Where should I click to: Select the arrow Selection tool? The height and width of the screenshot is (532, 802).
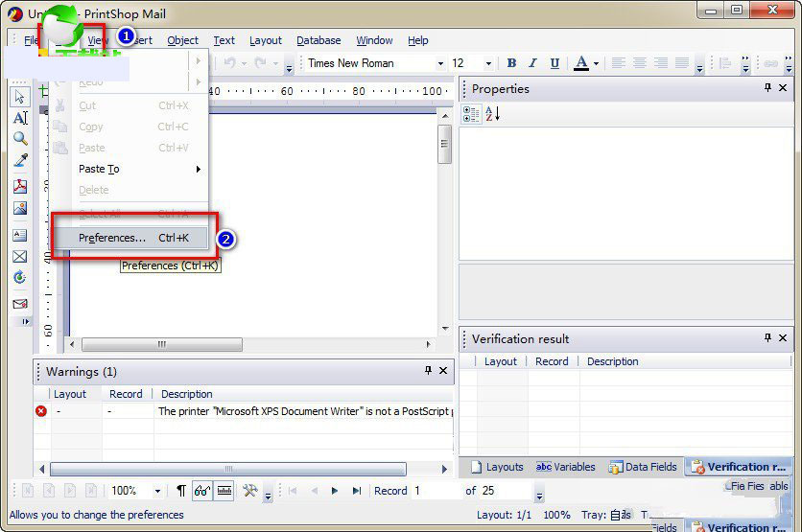coord(20,97)
